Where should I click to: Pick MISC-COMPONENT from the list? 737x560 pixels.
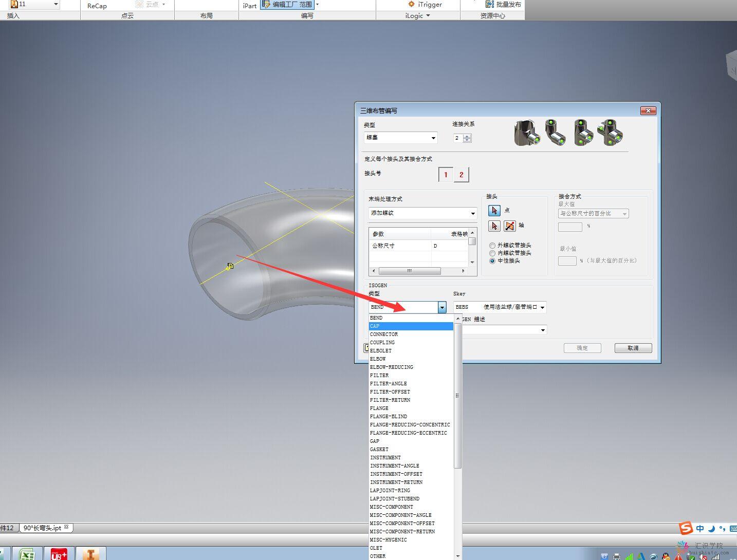(411, 507)
